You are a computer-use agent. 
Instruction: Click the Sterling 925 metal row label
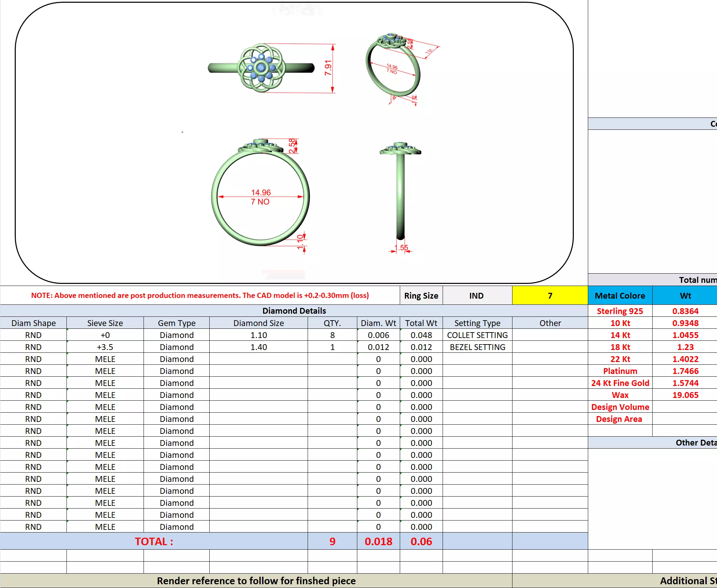[620, 311]
